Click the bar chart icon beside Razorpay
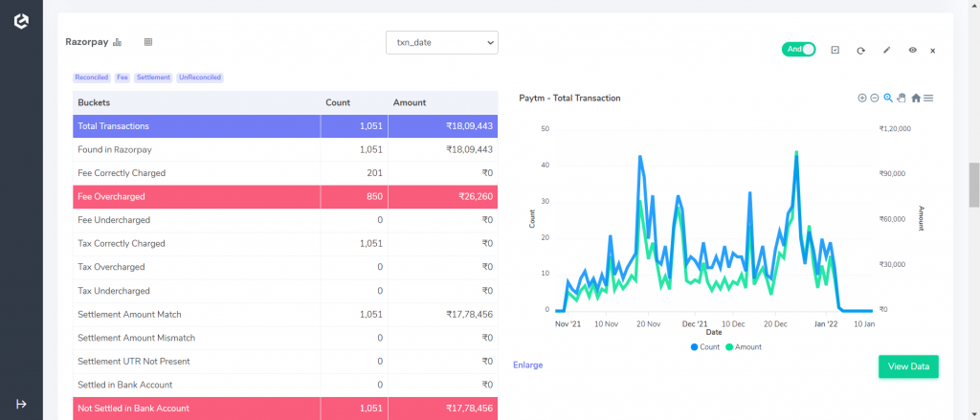 (118, 42)
